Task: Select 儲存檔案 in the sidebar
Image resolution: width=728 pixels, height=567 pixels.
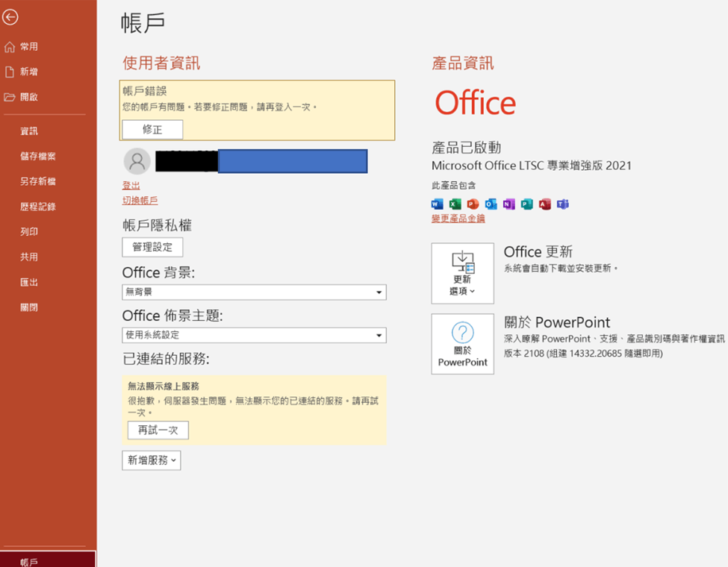Action: click(38, 157)
